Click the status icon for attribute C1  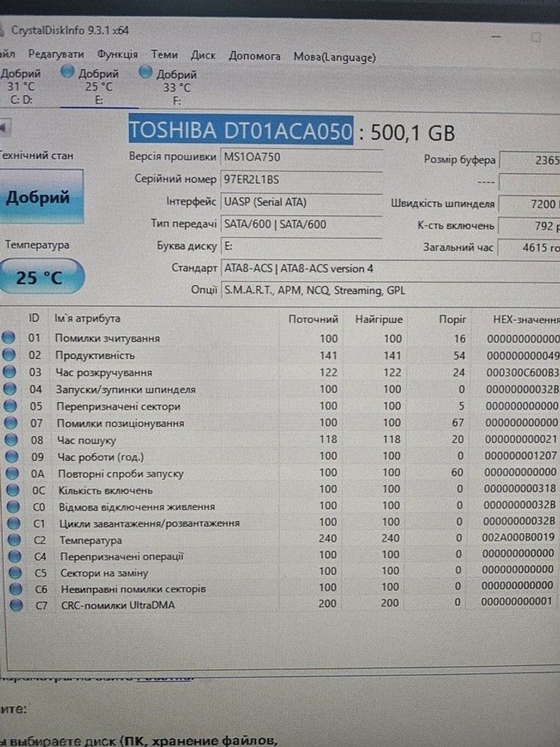coord(14,523)
